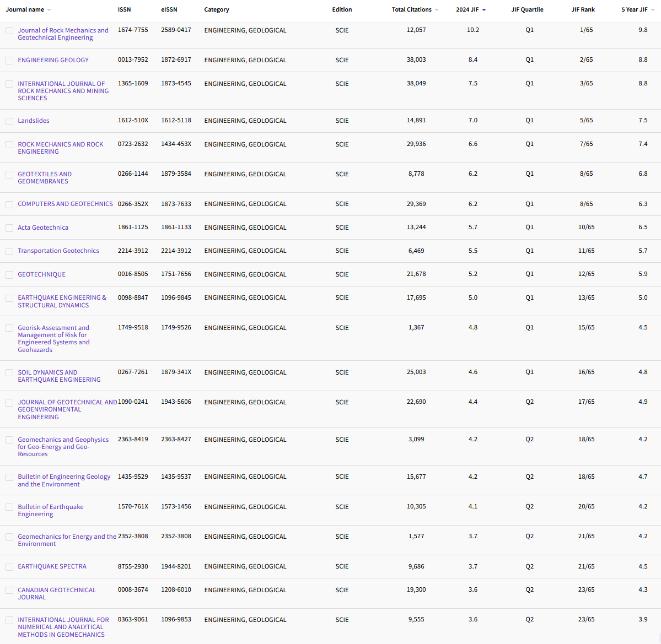View the Landslides journal details

35,121
